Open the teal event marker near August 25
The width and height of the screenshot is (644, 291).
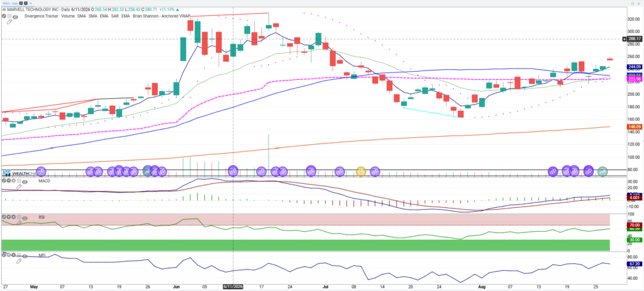coord(602,171)
